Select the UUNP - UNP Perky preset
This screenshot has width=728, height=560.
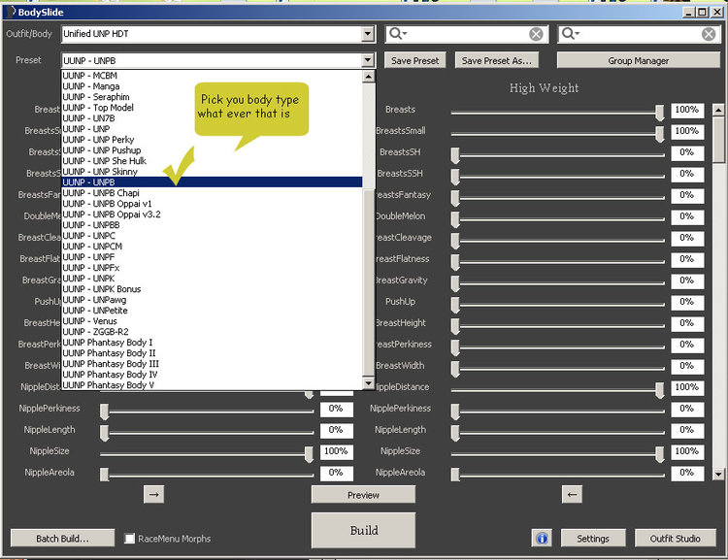click(212, 140)
